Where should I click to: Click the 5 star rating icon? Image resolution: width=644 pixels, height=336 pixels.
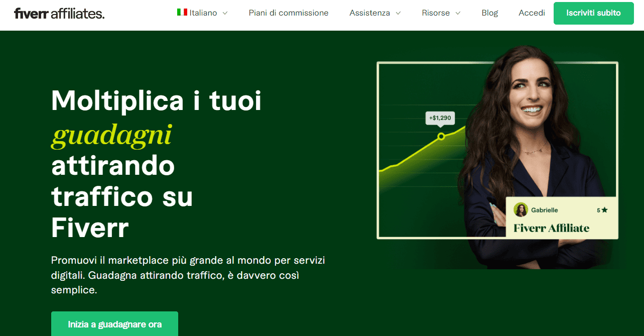604,210
